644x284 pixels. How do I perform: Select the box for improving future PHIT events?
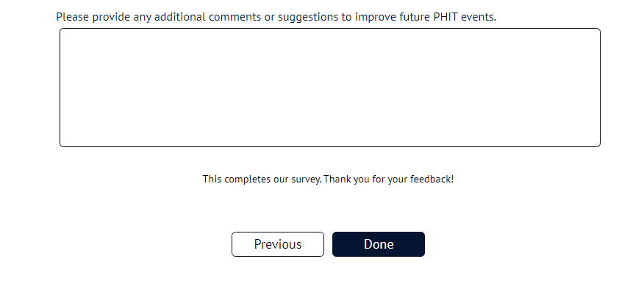[330, 88]
